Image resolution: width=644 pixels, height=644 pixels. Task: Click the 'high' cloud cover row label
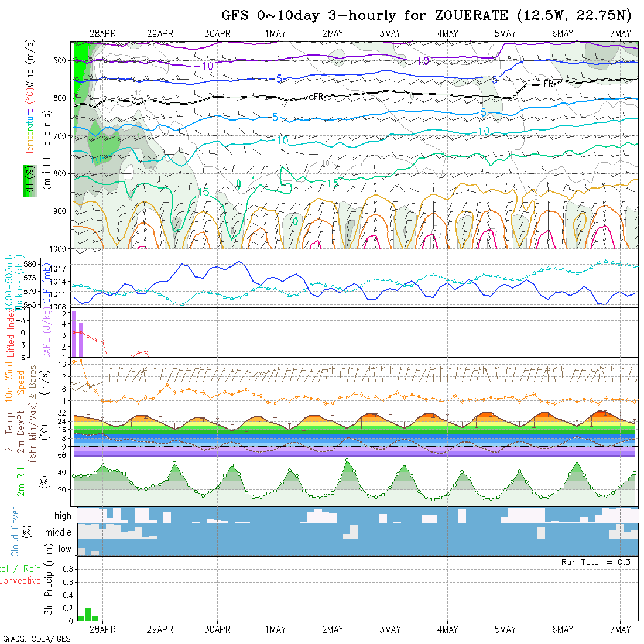coord(63,516)
